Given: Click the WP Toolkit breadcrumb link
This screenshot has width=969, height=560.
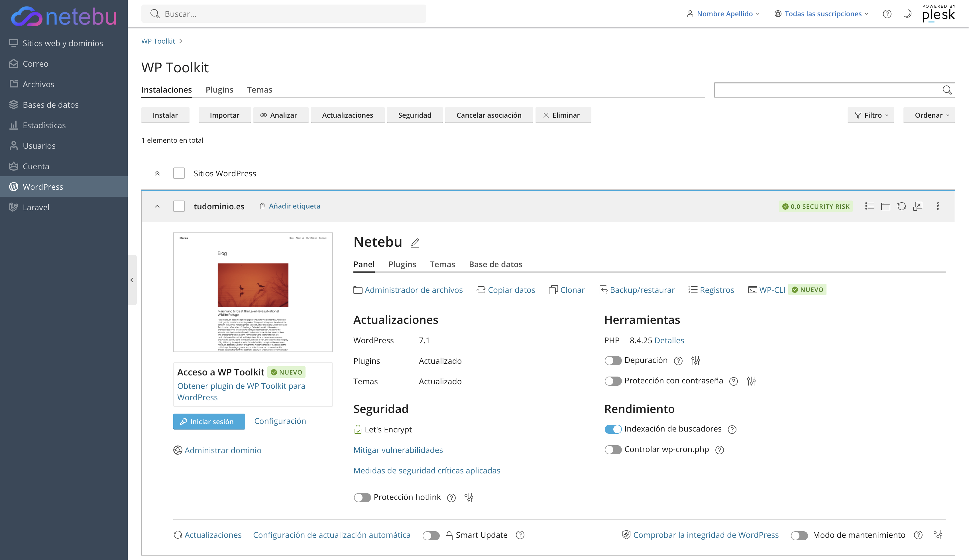Looking at the screenshot, I should pyautogui.click(x=158, y=41).
